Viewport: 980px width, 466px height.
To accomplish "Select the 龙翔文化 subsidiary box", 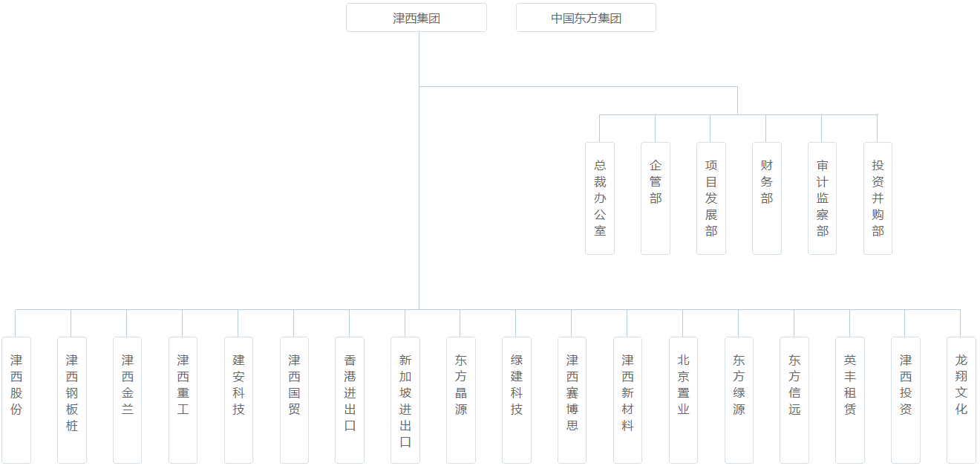I will pos(961,400).
